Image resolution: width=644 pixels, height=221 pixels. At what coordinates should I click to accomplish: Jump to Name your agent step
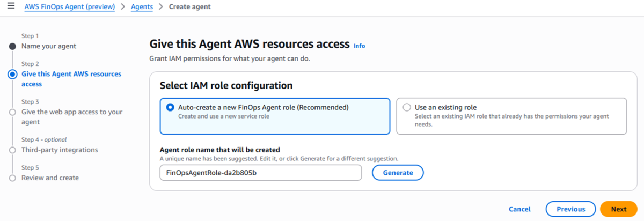tap(49, 46)
